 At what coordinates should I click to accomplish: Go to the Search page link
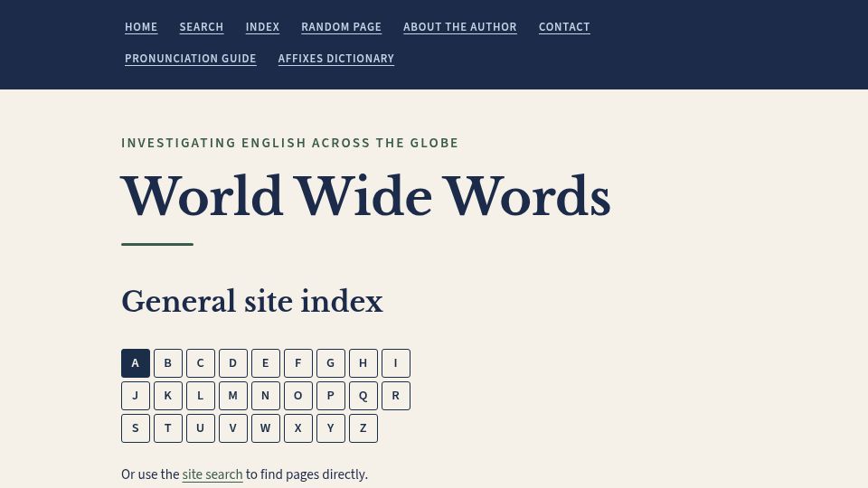(202, 27)
